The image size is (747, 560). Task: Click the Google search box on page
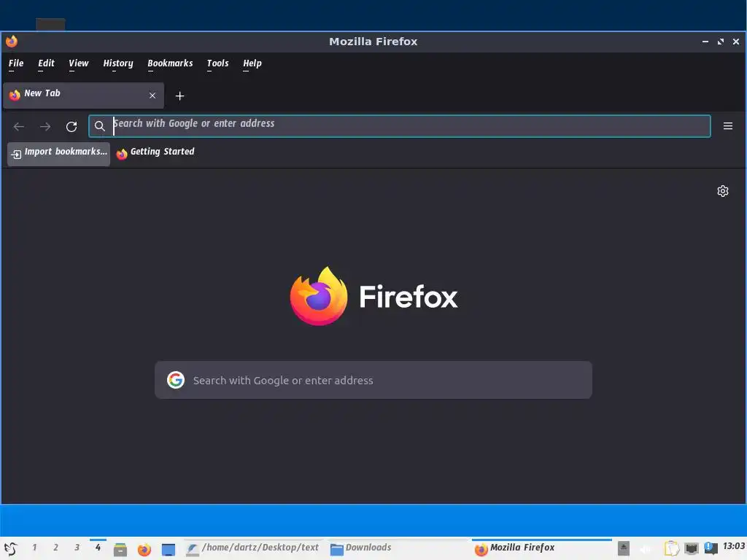pyautogui.click(x=373, y=380)
